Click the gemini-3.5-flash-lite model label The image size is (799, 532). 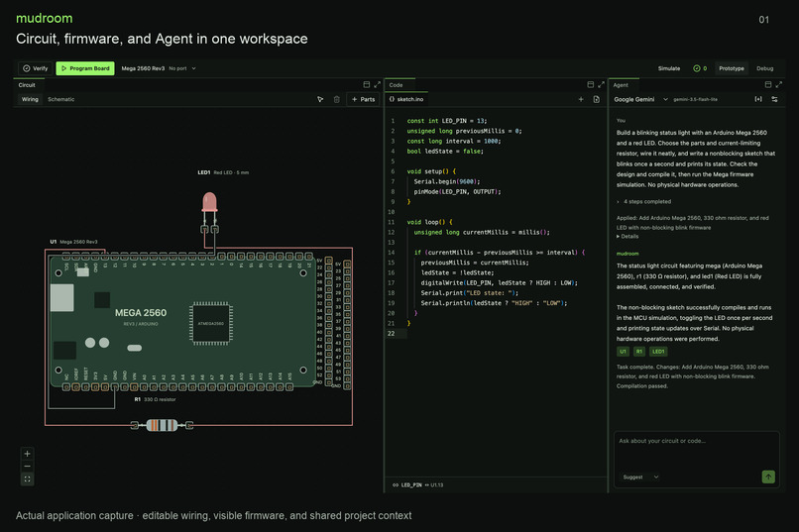pyautogui.click(x=695, y=99)
